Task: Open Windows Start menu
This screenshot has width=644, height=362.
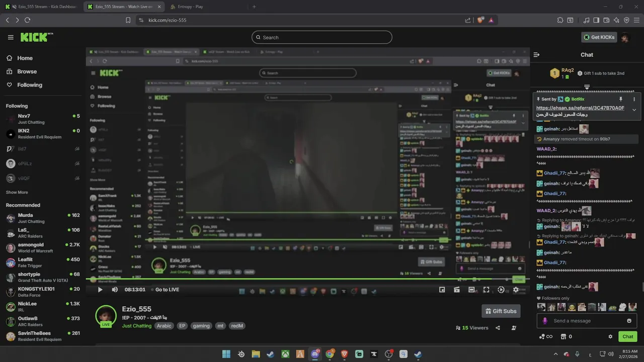Action: pos(226,354)
